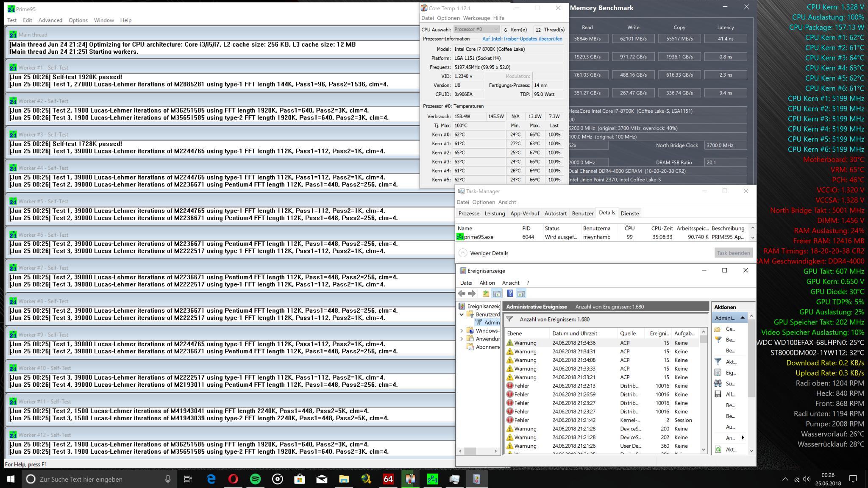Open Opera browser from taskbar
The image size is (868, 488).
233,479
